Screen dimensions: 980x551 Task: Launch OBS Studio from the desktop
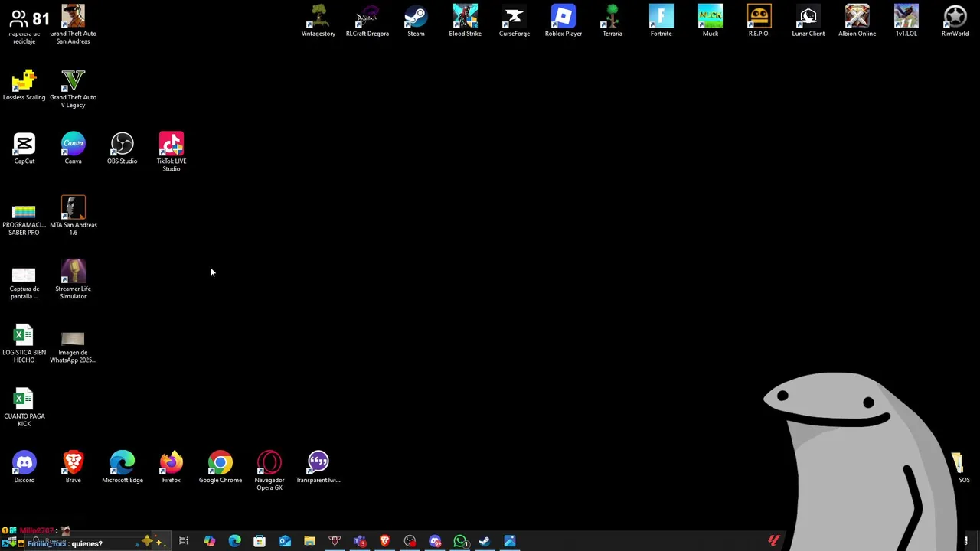(x=122, y=148)
